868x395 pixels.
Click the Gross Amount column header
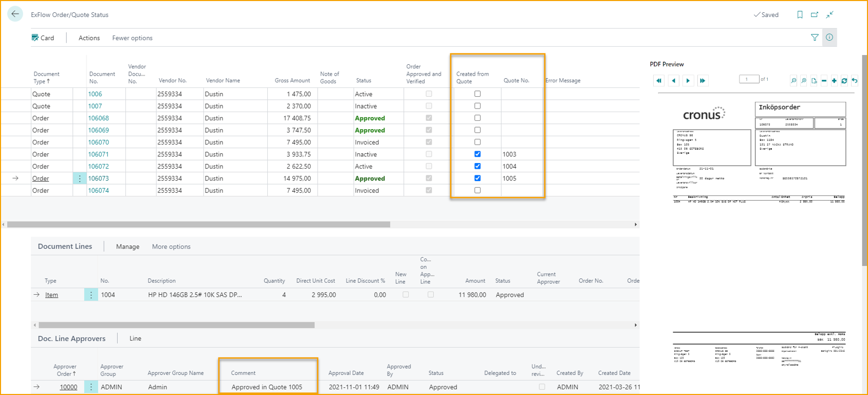click(292, 81)
